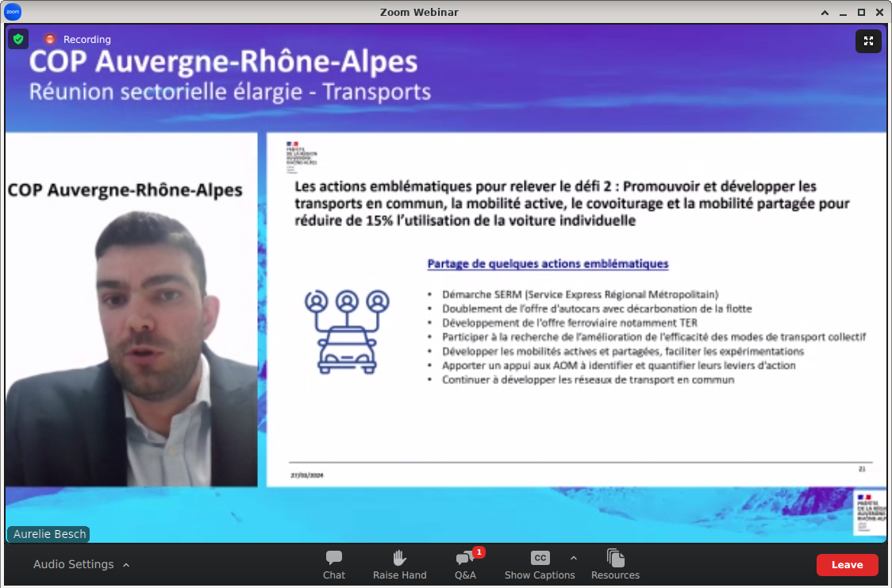Expand the Audio Settings chevron
Image resolution: width=892 pixels, height=588 pixels.
click(x=126, y=565)
